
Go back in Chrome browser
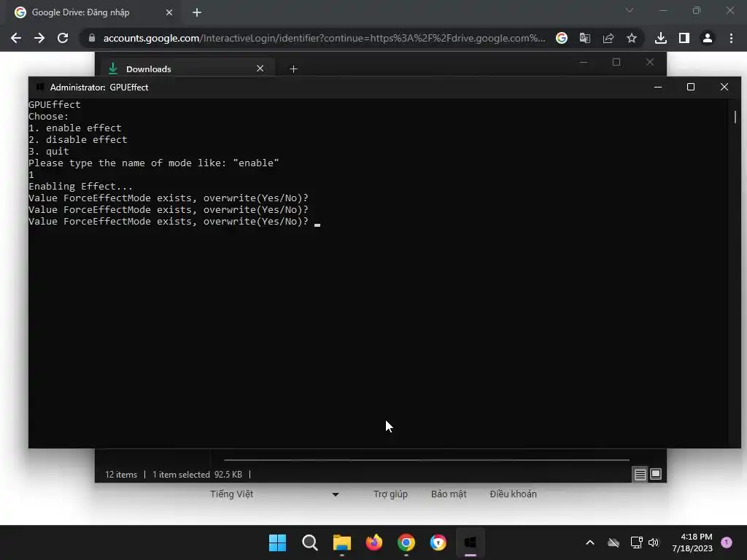coord(16,38)
